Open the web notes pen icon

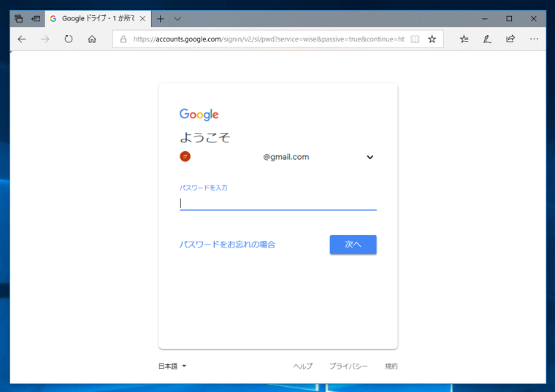click(x=487, y=39)
